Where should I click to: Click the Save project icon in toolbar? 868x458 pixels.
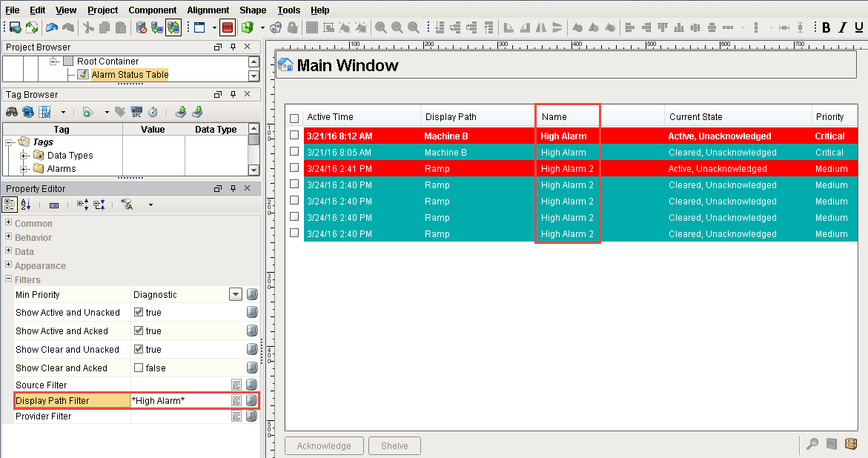click(16, 27)
